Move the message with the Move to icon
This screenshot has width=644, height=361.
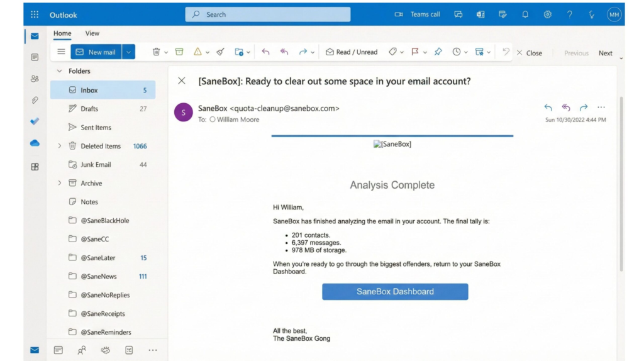point(239,52)
